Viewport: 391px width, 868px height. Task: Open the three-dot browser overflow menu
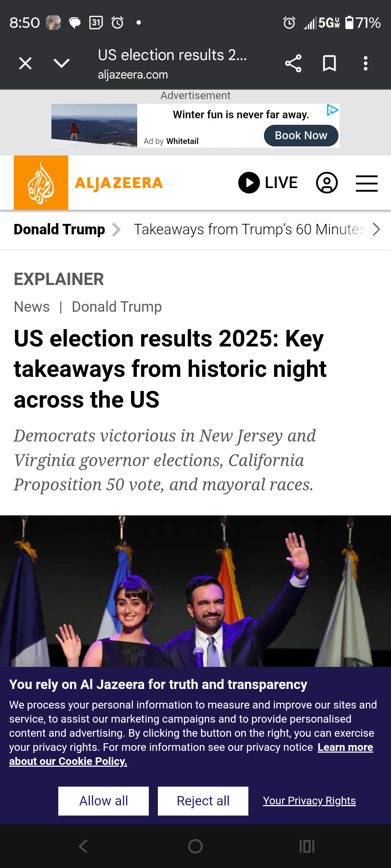[x=366, y=64]
